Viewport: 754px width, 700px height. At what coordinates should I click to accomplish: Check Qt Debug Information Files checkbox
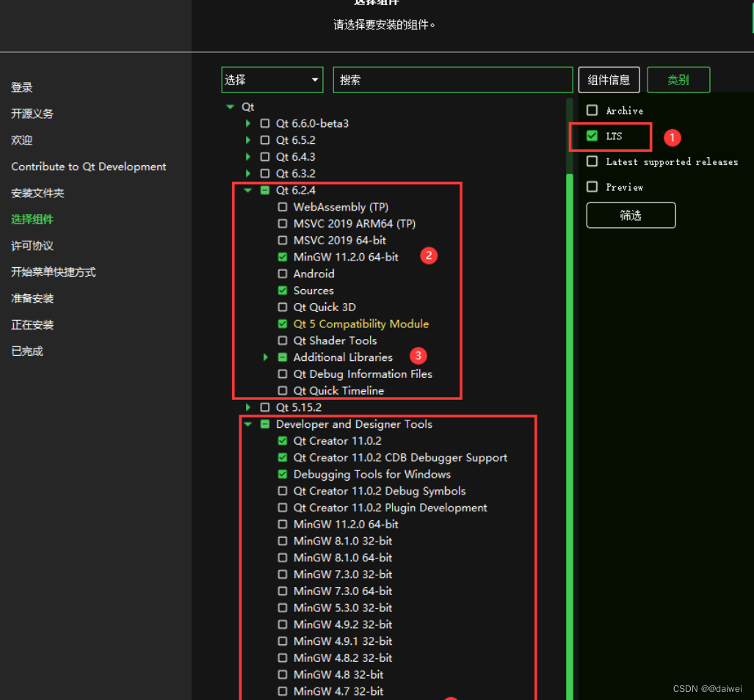283,374
